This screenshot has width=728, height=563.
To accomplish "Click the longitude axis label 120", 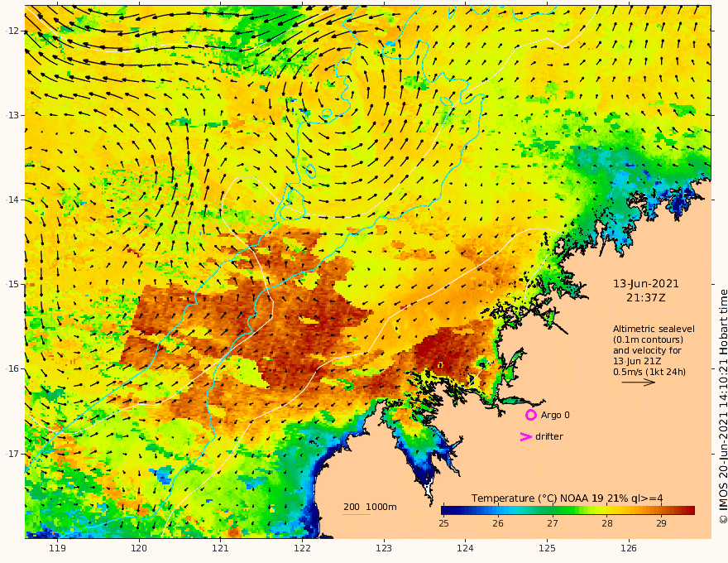I will coord(139,549).
